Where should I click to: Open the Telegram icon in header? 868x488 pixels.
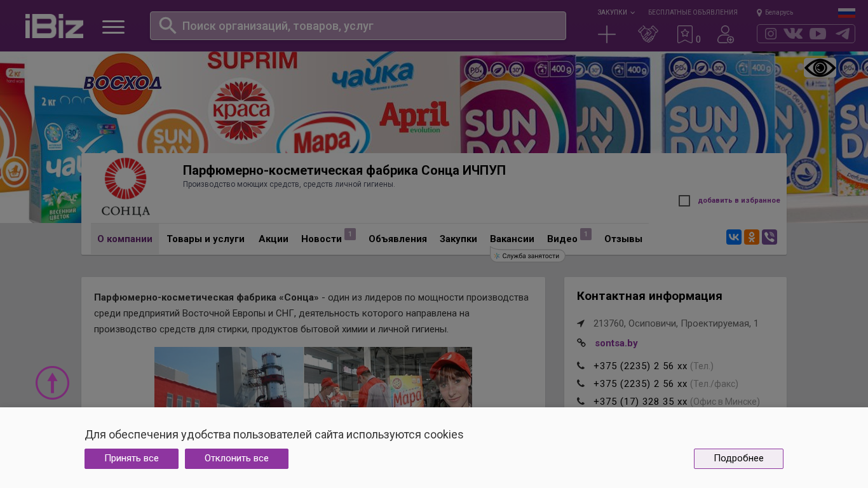843,34
